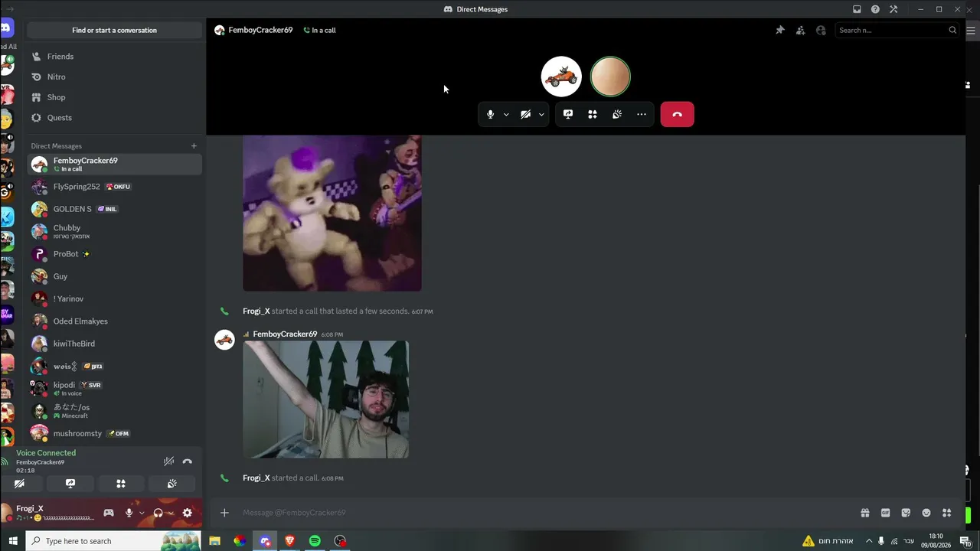Open the webcam image from FemboyCracker69
This screenshot has width=980, height=551.
tap(326, 399)
